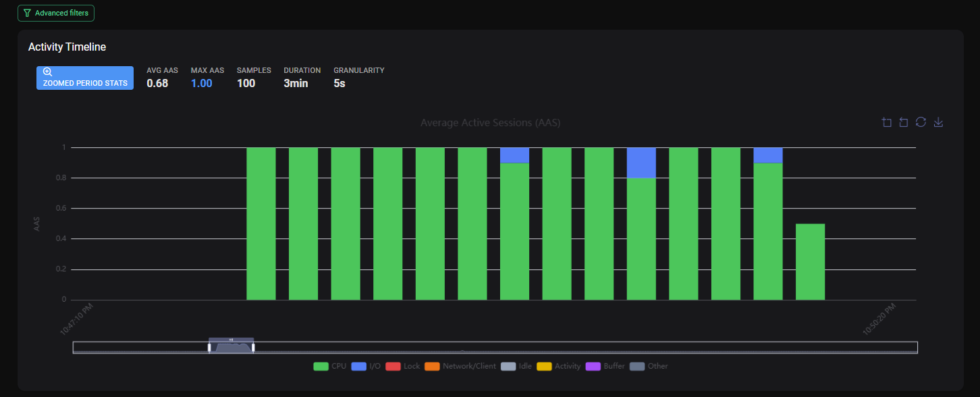Open the Advanced filters button
980x397 pixels.
point(56,13)
